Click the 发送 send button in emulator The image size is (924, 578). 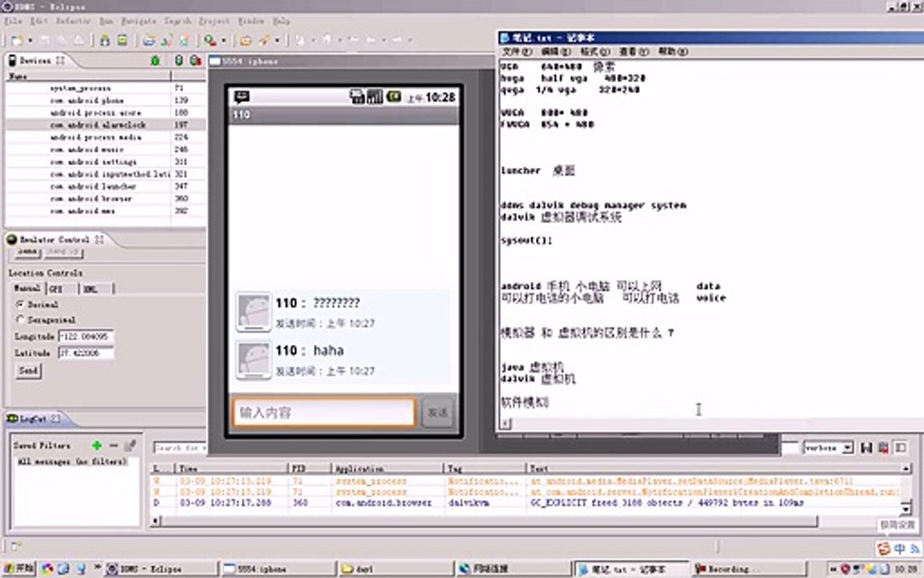point(437,413)
